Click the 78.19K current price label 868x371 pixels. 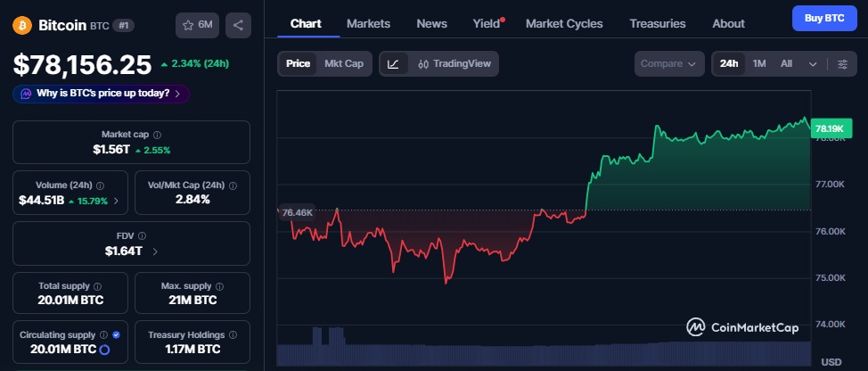click(830, 128)
